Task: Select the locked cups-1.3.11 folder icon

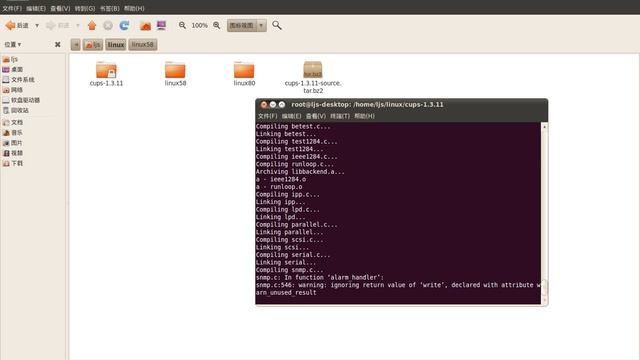Action: pos(106,70)
